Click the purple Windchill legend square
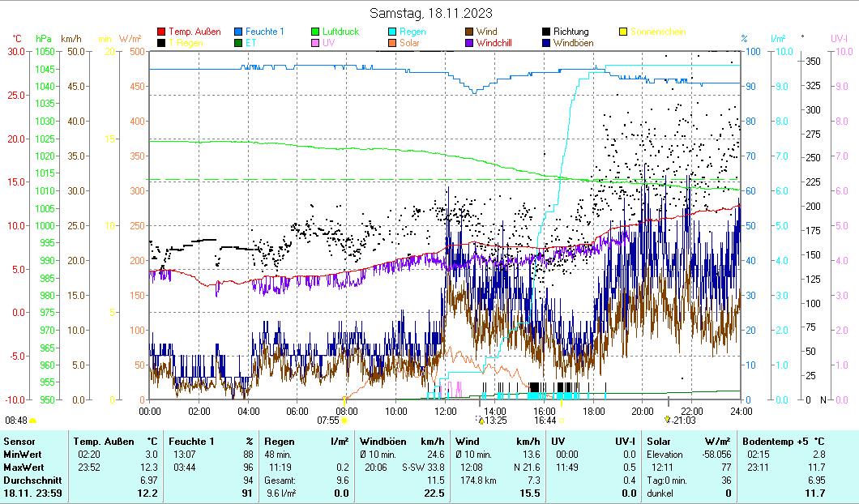The width and height of the screenshot is (859, 504). [x=470, y=43]
